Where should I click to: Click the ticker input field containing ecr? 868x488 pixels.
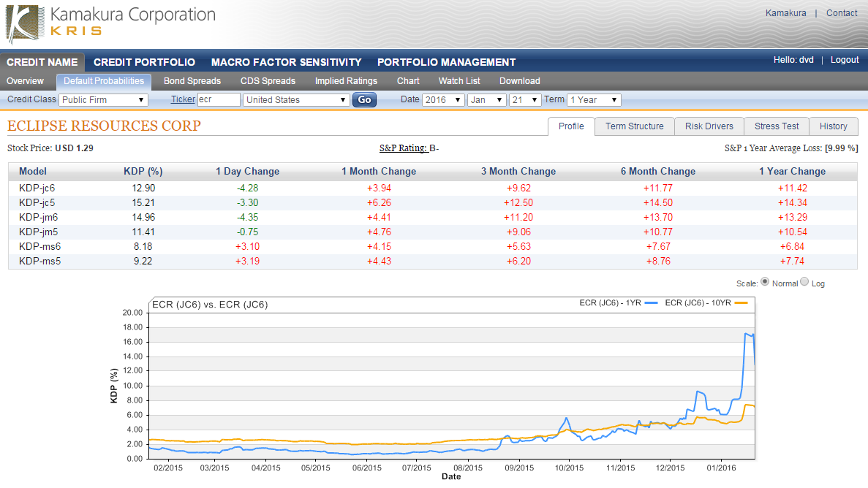(x=219, y=99)
